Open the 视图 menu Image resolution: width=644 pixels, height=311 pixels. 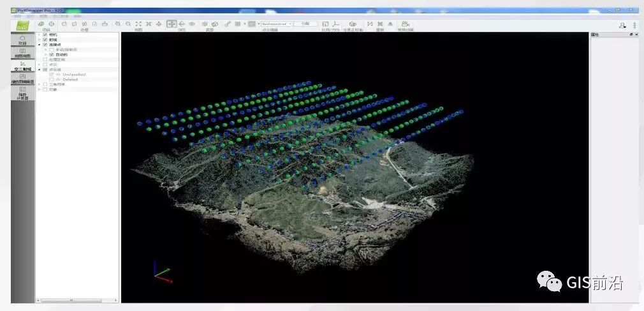coord(43,16)
